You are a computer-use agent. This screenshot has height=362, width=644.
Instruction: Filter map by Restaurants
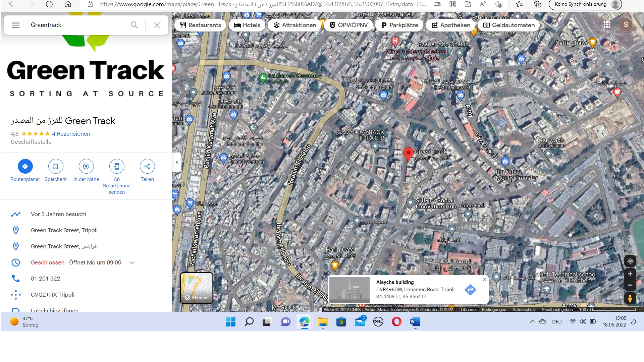click(200, 25)
